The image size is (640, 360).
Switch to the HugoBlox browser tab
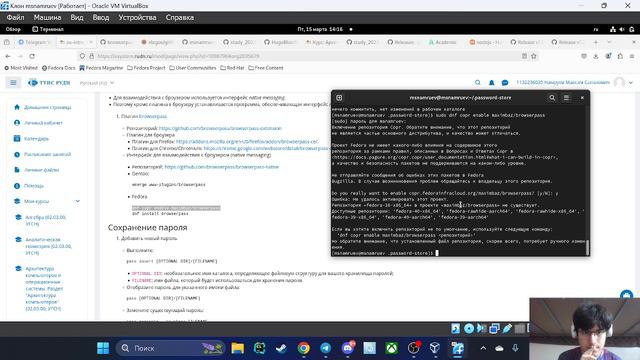[280, 42]
